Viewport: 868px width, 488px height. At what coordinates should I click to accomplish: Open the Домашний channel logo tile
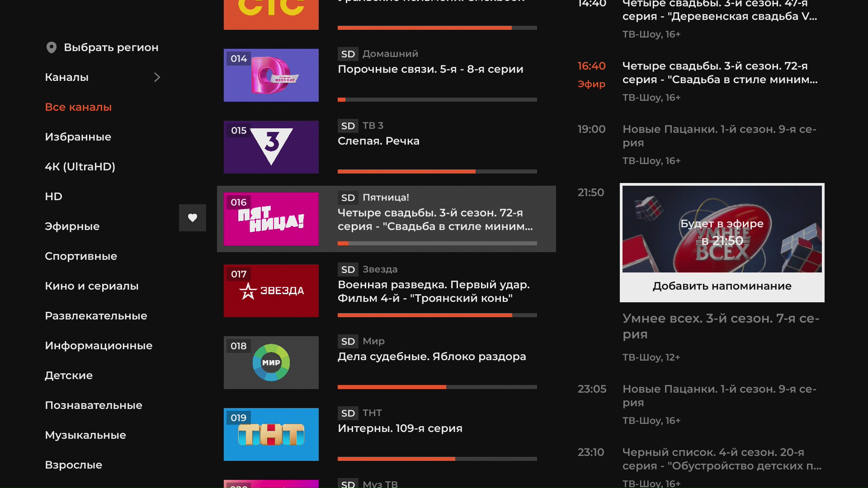click(x=271, y=75)
